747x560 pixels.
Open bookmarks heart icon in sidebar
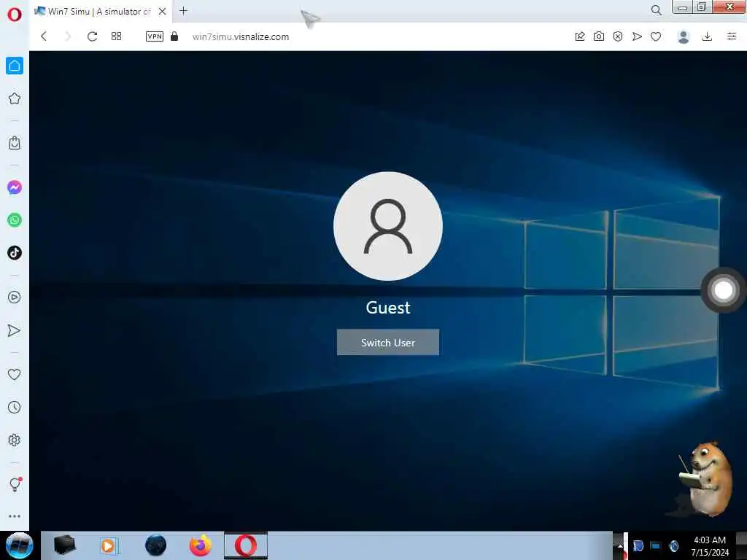point(15,374)
